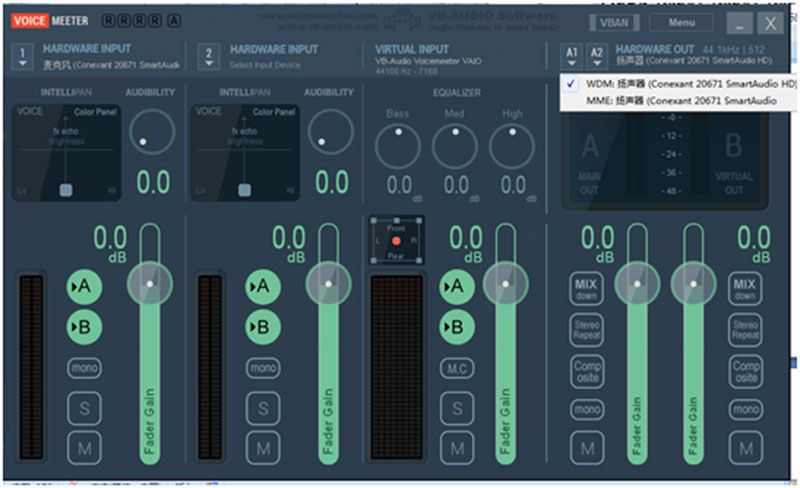Solo the virtual input strip
800x488 pixels.
(457, 408)
